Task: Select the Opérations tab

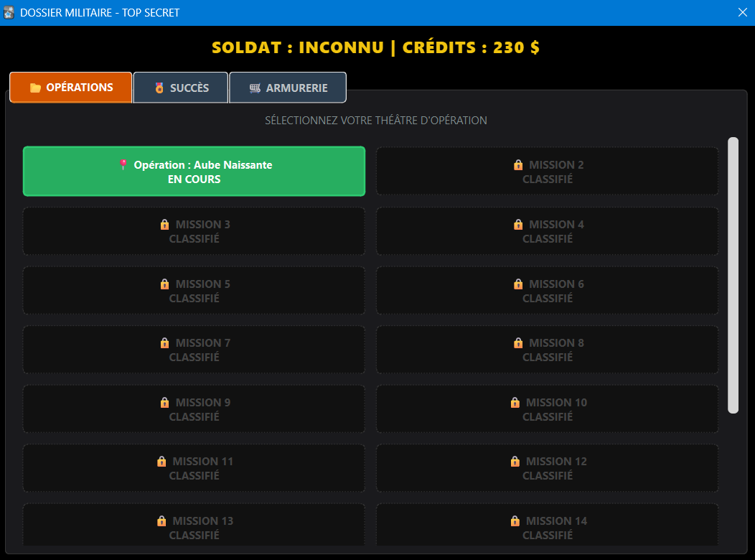Action: pyautogui.click(x=71, y=88)
